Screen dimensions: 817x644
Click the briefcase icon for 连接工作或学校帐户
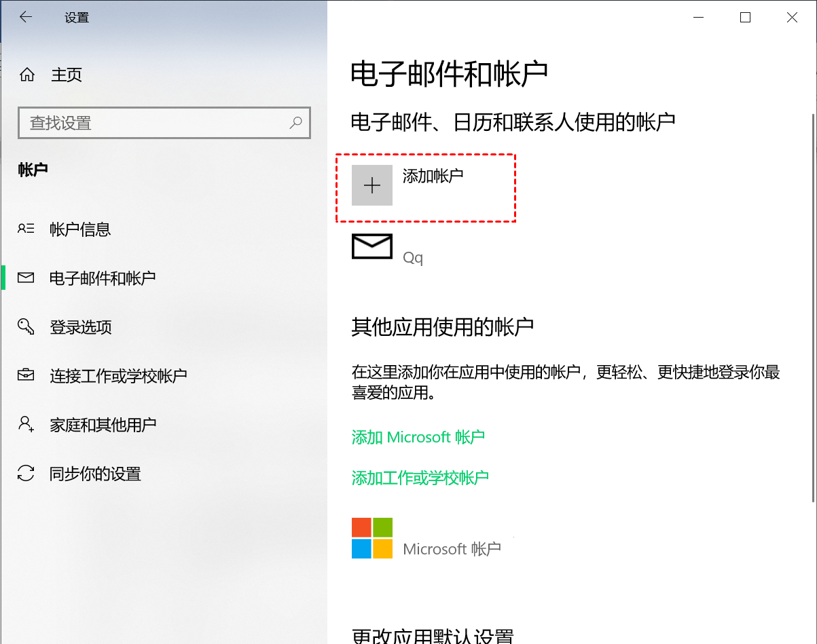pos(26,375)
